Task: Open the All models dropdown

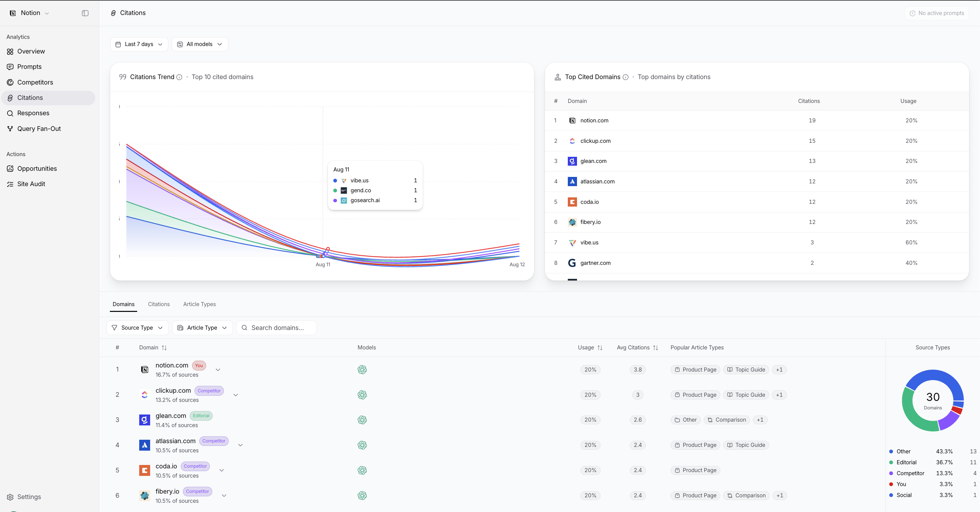Action: [x=200, y=44]
